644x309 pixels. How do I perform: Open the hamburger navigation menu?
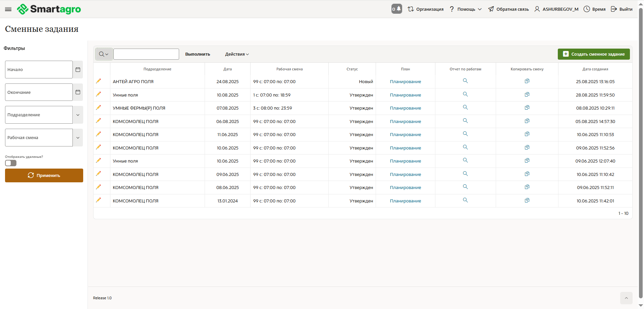point(8,9)
